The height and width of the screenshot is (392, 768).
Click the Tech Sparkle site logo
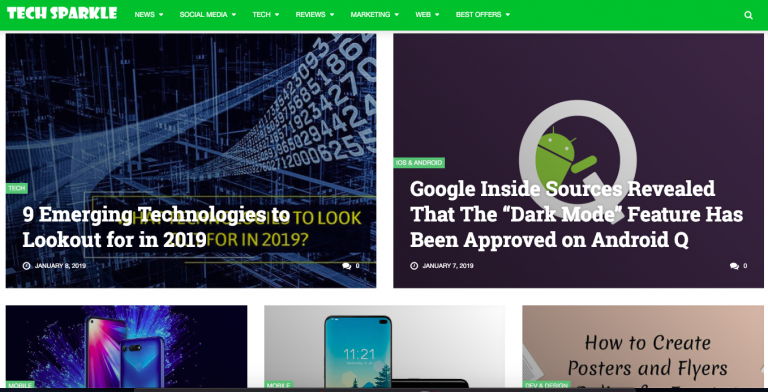tap(62, 13)
